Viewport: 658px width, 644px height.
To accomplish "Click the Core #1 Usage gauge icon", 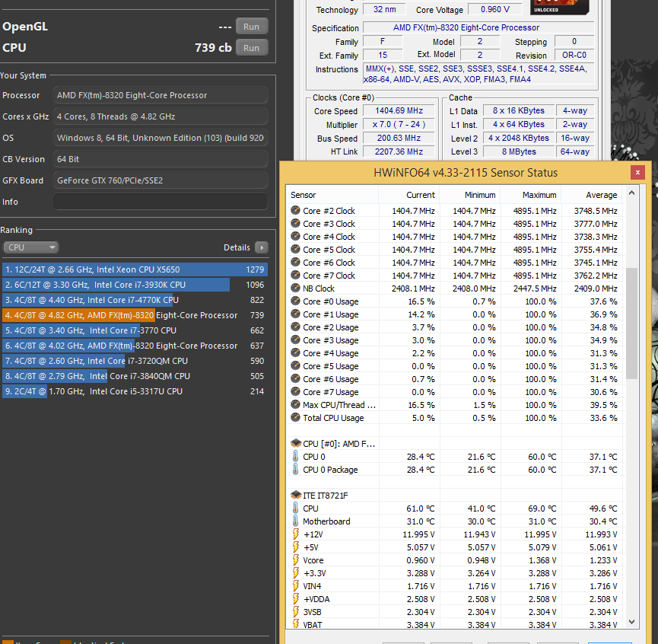I will click(x=295, y=314).
